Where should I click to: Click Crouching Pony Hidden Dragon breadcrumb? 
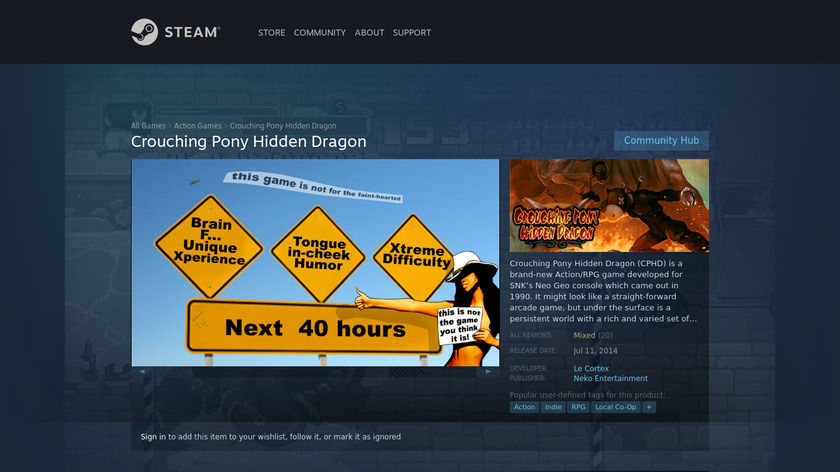pos(283,126)
